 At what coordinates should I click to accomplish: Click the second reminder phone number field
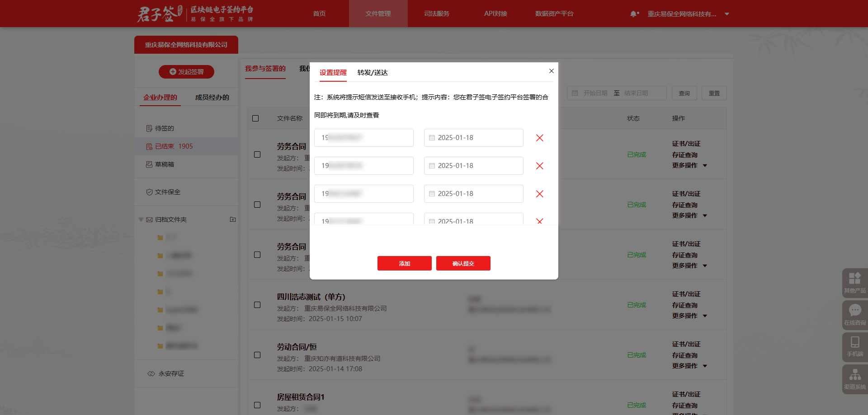pos(364,166)
